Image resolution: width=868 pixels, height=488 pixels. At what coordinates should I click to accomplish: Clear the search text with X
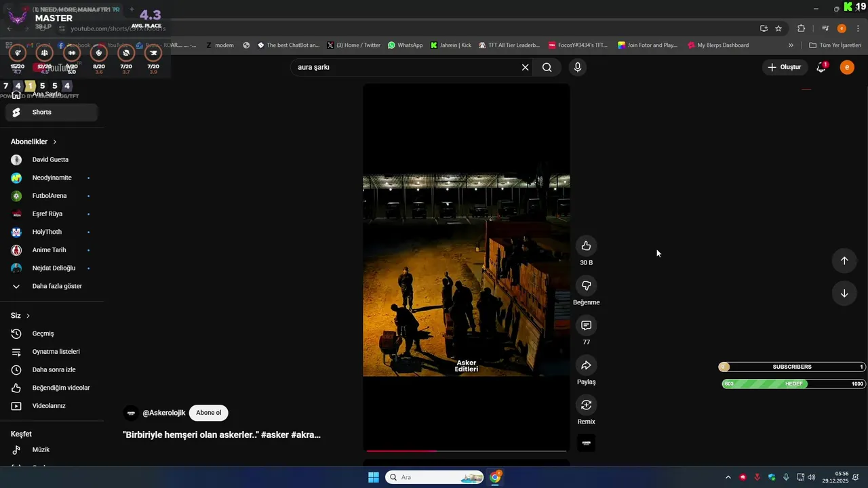point(525,67)
